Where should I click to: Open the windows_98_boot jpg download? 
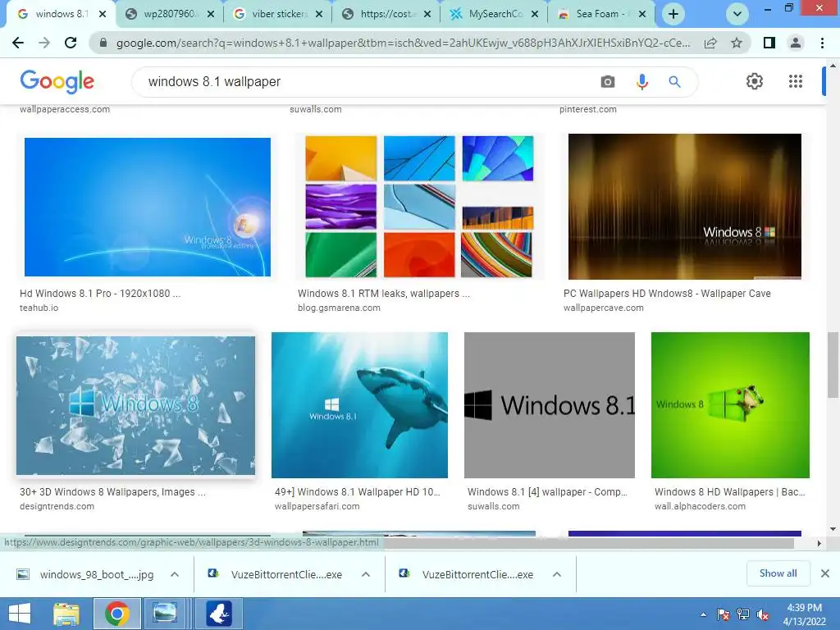tap(87, 574)
